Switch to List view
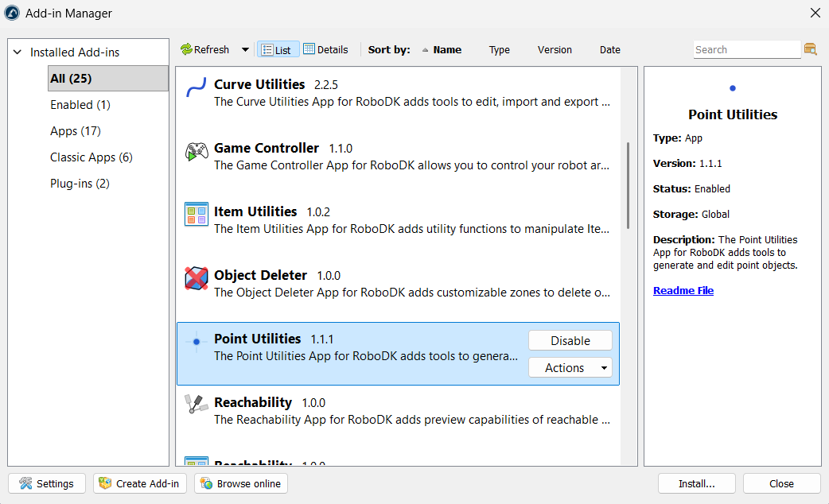 click(x=278, y=49)
